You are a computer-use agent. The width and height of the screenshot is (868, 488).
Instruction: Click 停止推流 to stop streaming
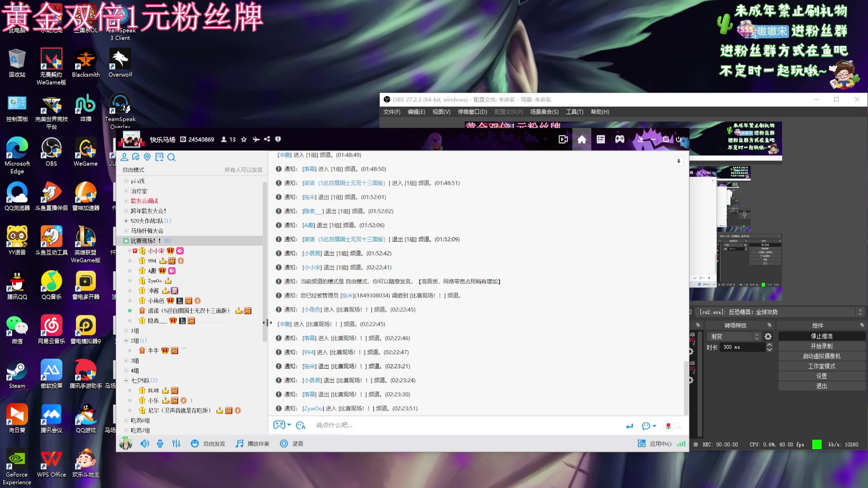click(822, 336)
